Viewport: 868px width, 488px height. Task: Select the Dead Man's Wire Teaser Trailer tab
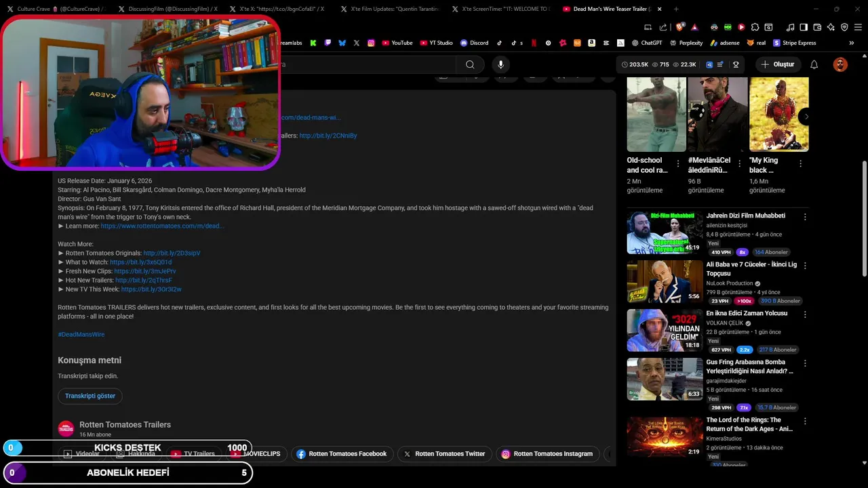click(x=612, y=9)
